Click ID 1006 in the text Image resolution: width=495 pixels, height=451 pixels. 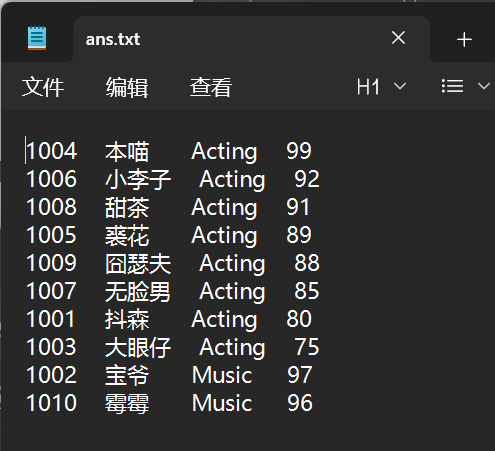point(52,179)
